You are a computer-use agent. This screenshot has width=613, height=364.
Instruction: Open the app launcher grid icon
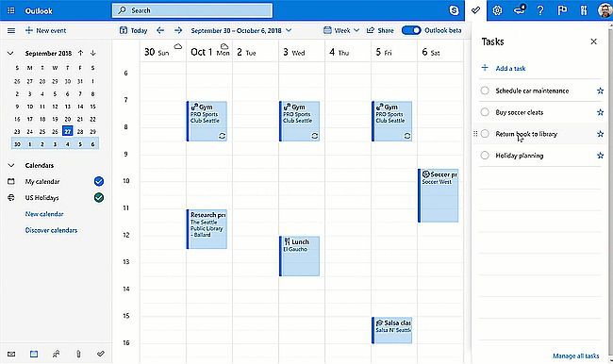pos(11,10)
